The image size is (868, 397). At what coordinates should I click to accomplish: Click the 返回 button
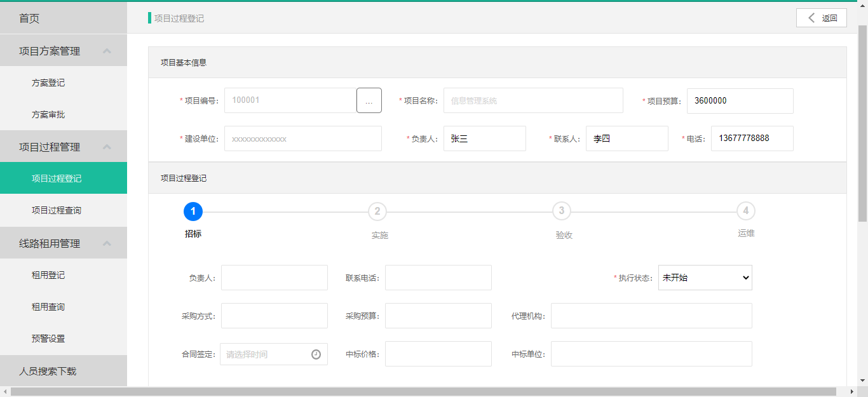[822, 18]
